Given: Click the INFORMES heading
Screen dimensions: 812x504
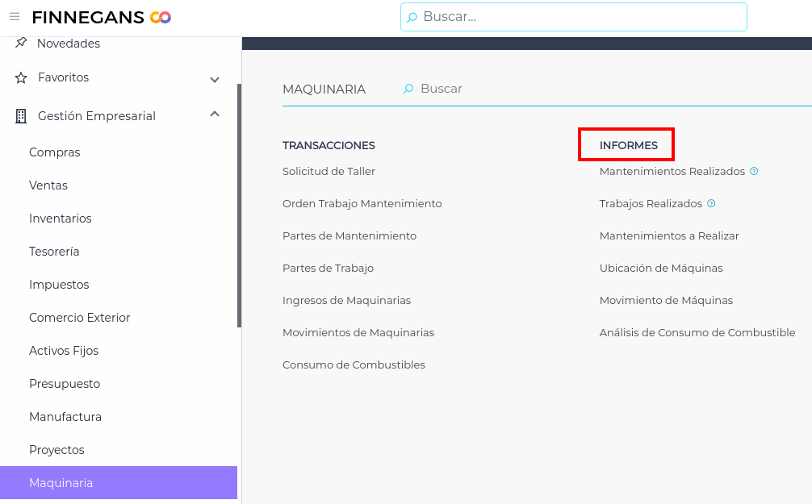Looking at the screenshot, I should (x=628, y=145).
